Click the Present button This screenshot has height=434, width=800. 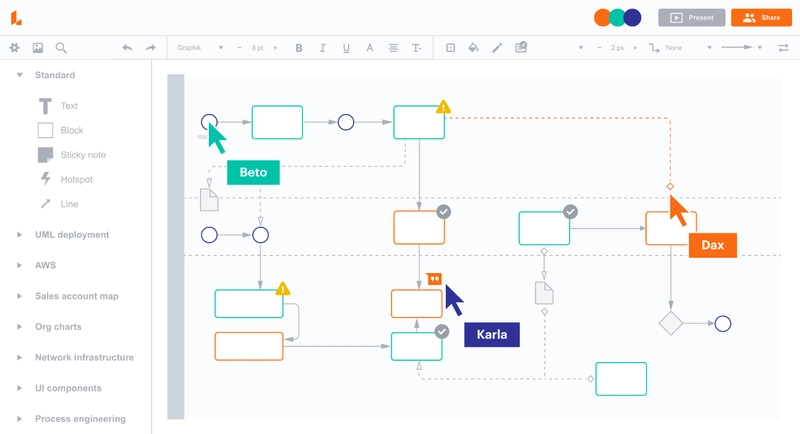[691, 18]
